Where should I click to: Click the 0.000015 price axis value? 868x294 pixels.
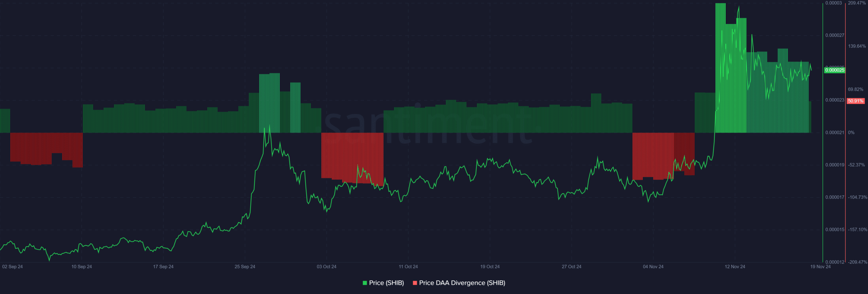pos(835,230)
